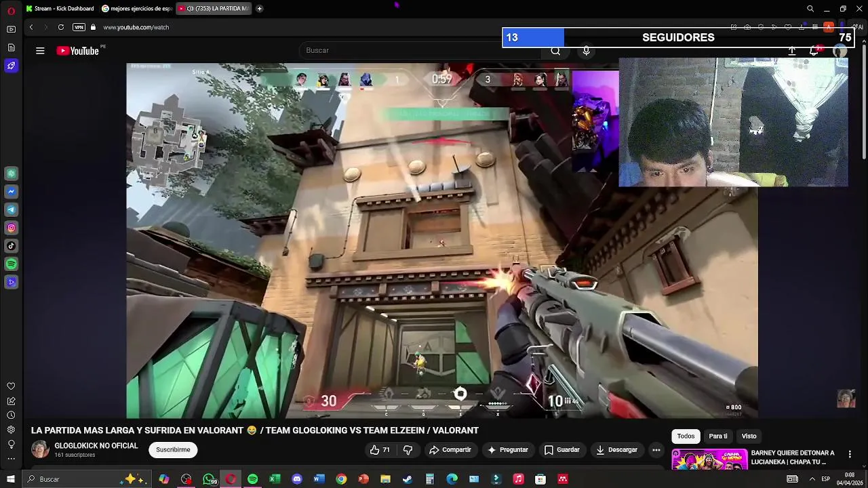Open GLOGLOKICK NO OFICIAL channel link
Screen dimensions: 868x488
coord(96,446)
